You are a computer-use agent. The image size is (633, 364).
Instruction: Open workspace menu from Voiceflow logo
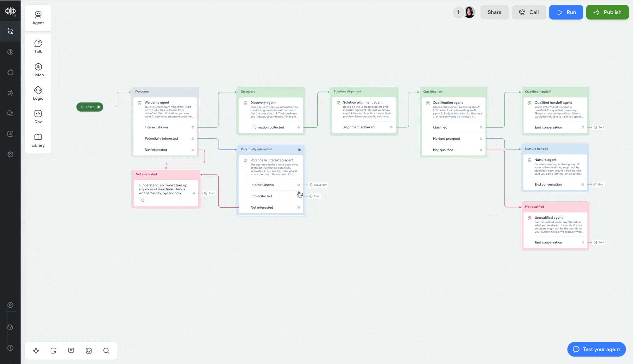(x=10, y=11)
